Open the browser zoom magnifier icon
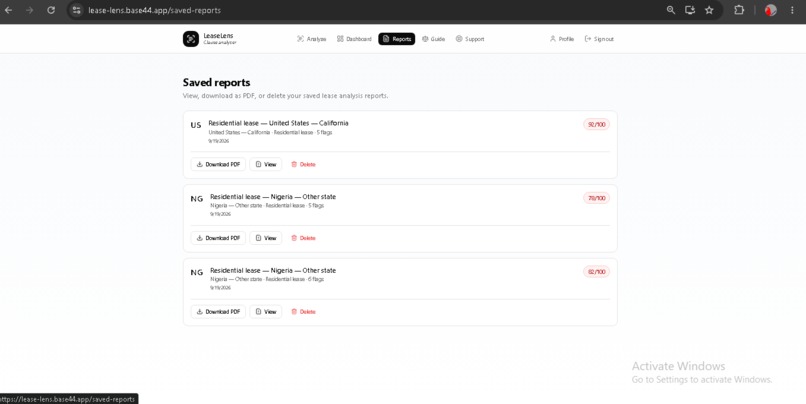The width and height of the screenshot is (806, 404). click(671, 10)
